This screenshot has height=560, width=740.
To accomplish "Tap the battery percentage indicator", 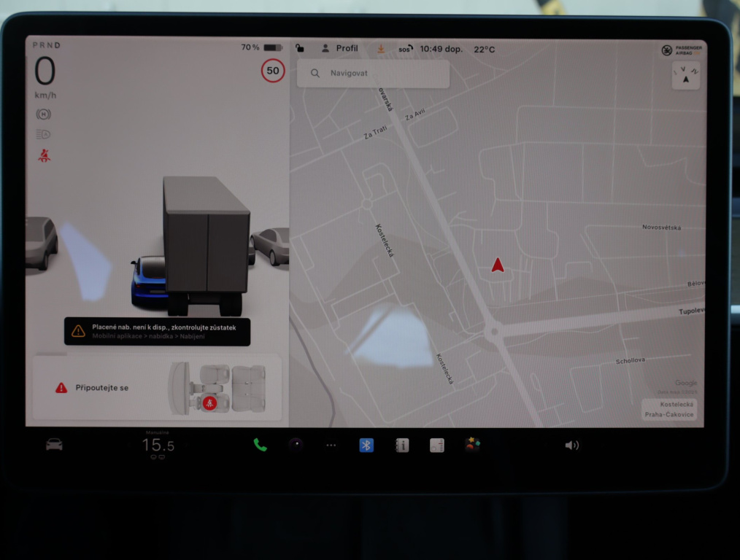I will click(261, 47).
